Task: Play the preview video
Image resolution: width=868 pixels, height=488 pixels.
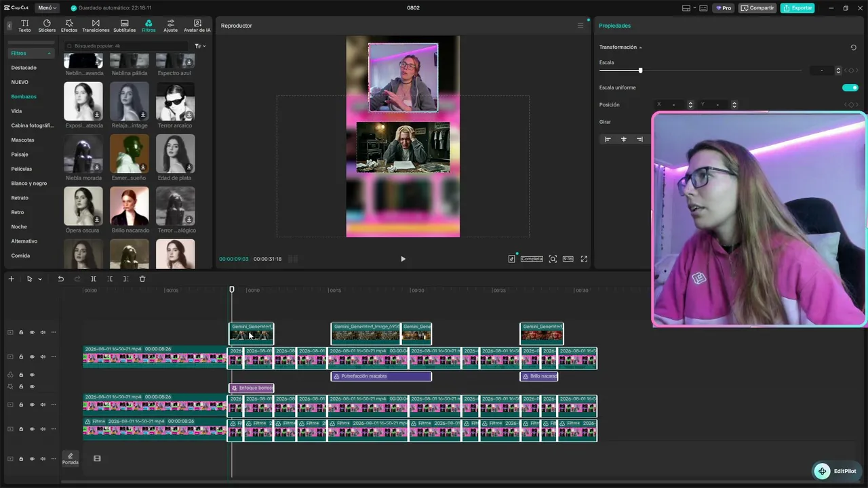Action: point(403,259)
